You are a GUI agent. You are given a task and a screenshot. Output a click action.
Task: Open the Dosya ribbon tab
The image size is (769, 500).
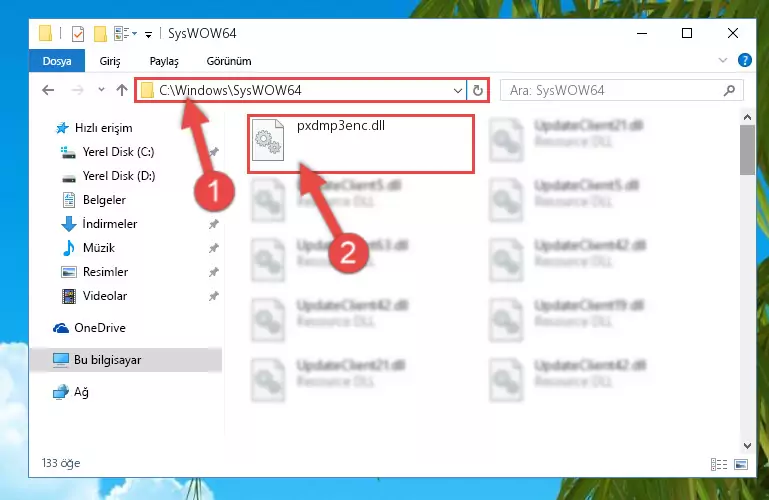tap(57, 61)
